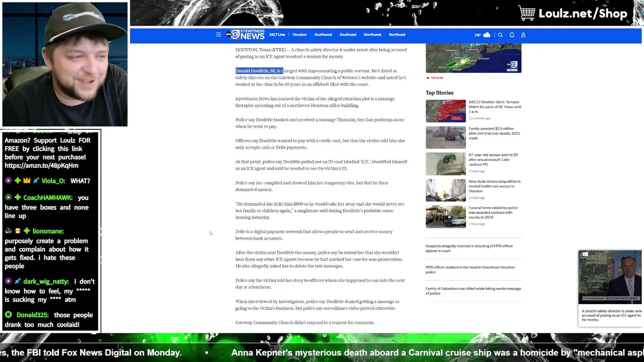Click the paragraph about Zelle digital payment network
The width and height of the screenshot is (644, 362).
(x=314, y=235)
